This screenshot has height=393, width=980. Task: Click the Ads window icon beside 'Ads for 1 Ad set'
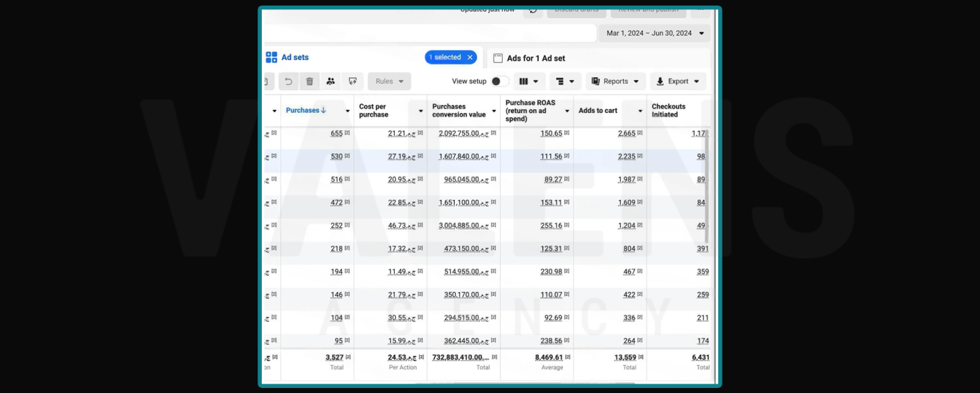click(x=498, y=58)
